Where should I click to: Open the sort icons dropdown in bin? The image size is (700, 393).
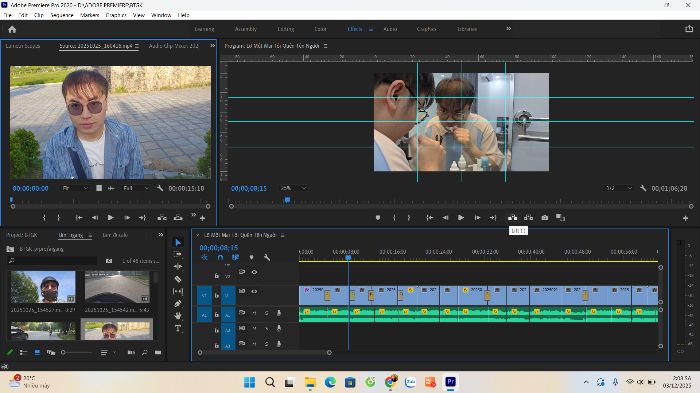coord(107,352)
